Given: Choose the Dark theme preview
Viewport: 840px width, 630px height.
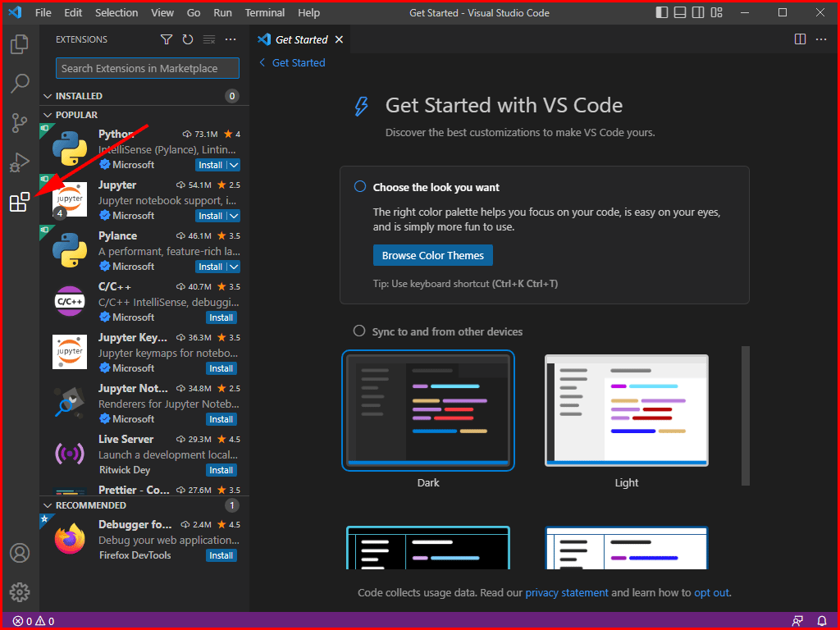Looking at the screenshot, I should point(428,411).
